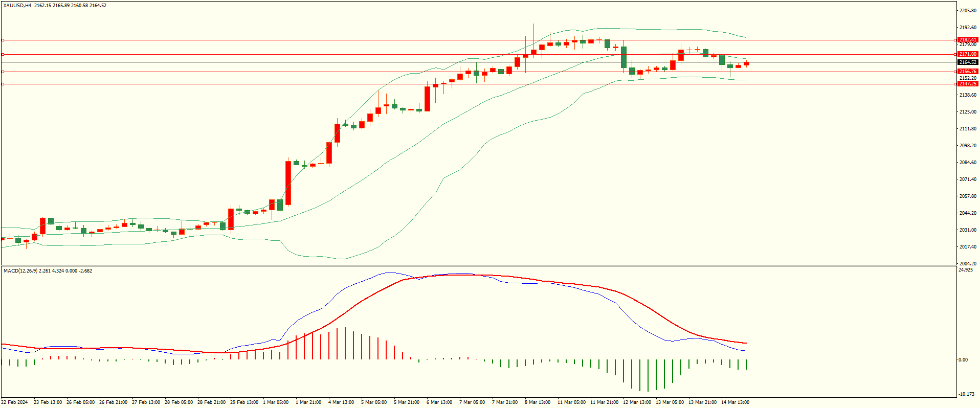Click the 2098.20 price scale value

(968, 146)
